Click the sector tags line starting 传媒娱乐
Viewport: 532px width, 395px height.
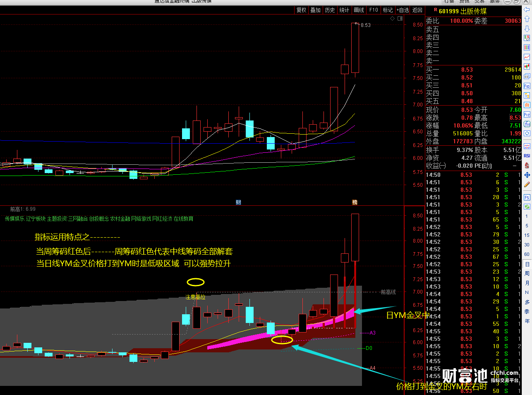[x=99, y=219]
